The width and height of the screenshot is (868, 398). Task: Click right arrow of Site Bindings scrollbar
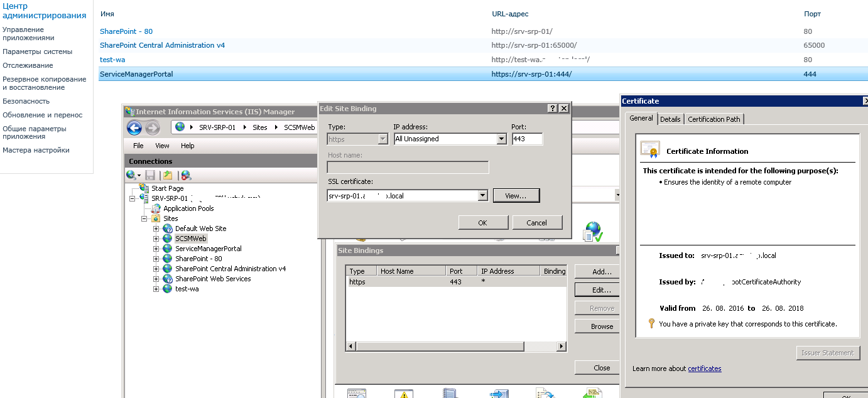pyautogui.click(x=561, y=347)
